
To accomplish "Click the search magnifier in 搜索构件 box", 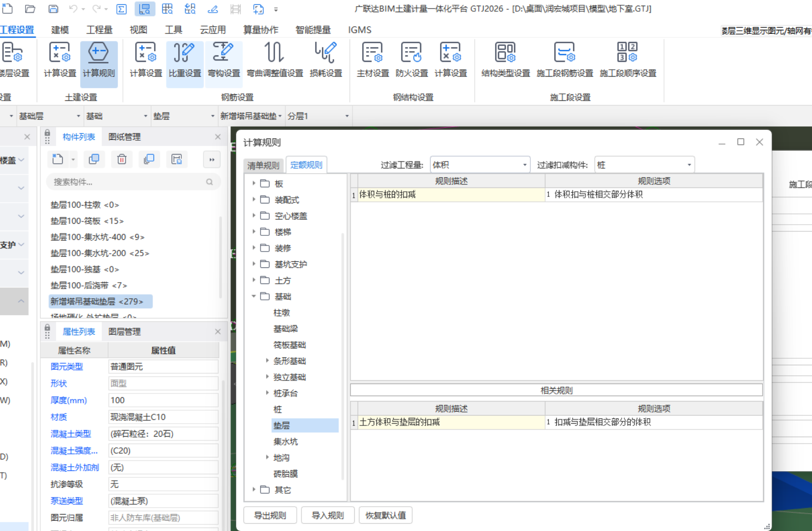I will click(209, 182).
